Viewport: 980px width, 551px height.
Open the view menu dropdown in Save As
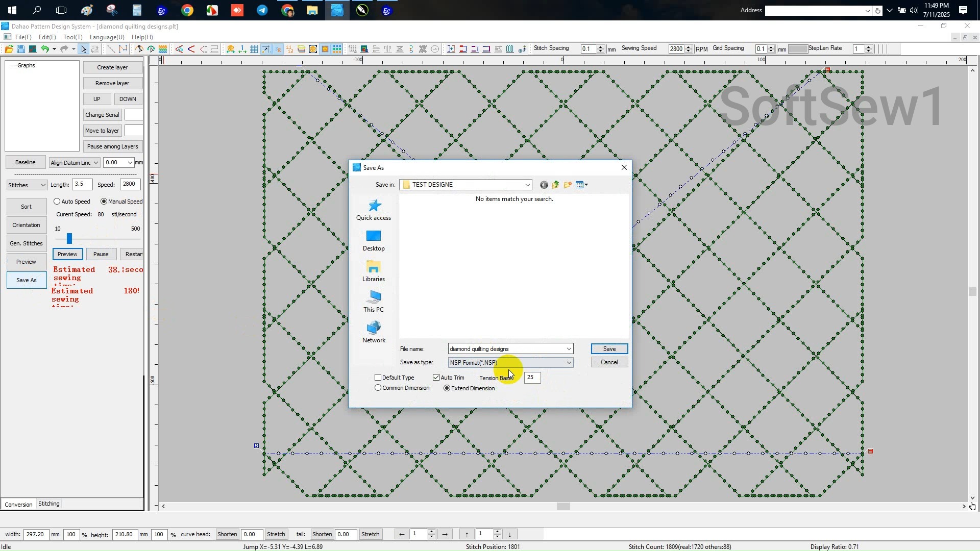pyautogui.click(x=582, y=185)
